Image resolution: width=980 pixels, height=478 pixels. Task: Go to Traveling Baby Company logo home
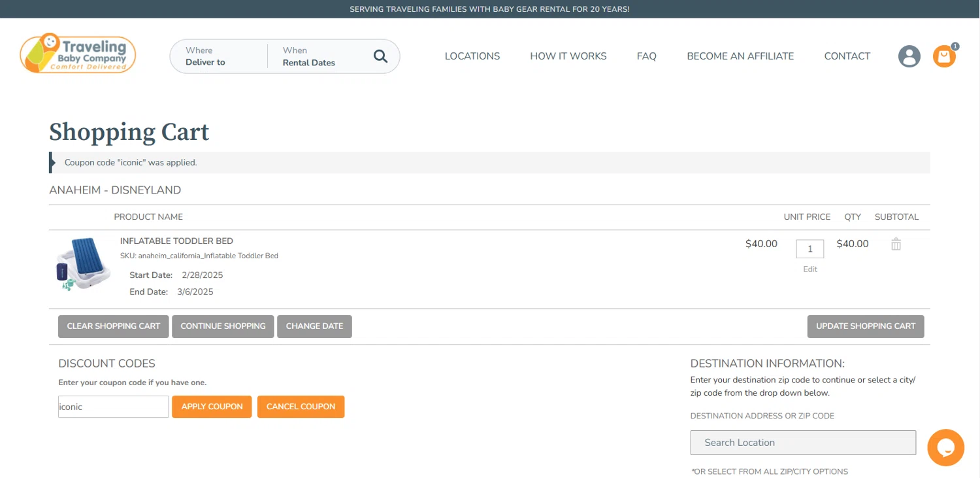click(x=78, y=54)
